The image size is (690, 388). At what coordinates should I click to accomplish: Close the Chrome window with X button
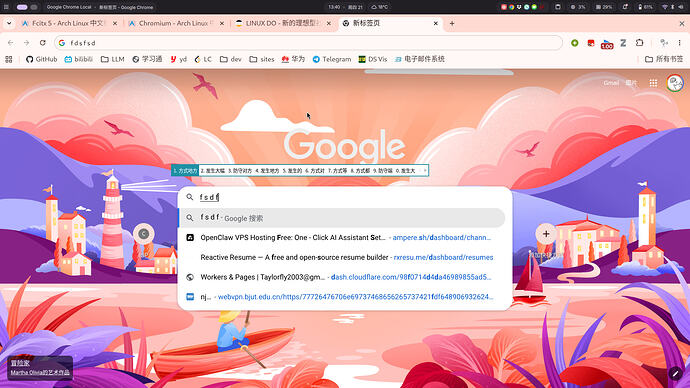682,23
